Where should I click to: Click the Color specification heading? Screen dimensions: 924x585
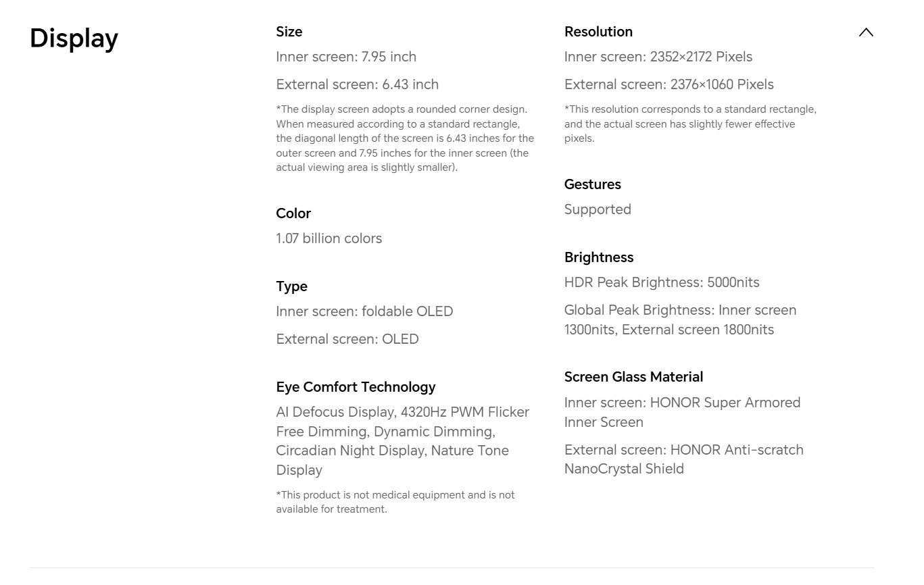[293, 213]
